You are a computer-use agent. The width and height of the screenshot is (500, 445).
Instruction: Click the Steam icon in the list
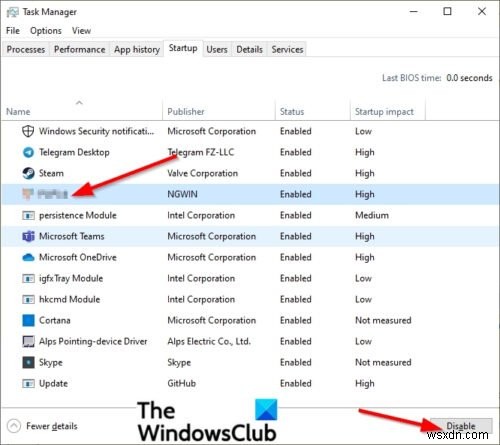tap(28, 173)
